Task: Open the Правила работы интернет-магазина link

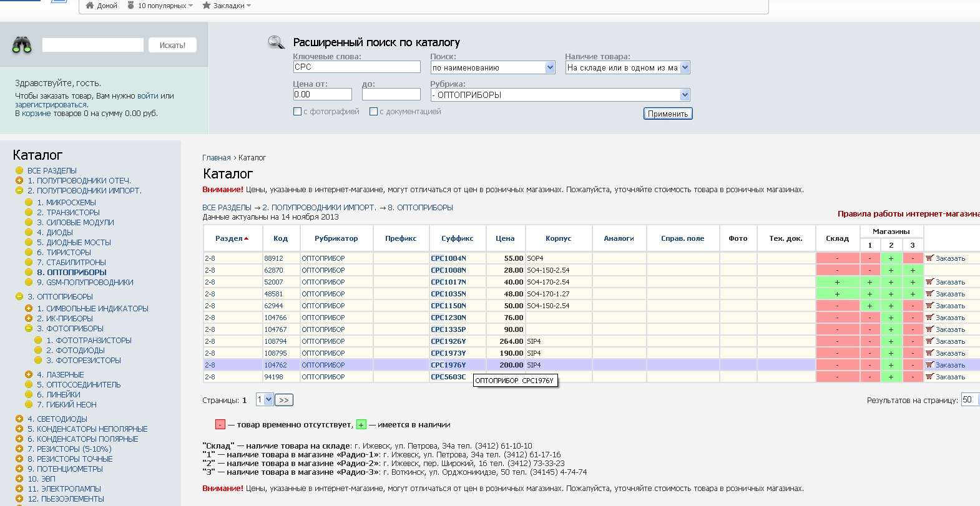Action: point(909,213)
